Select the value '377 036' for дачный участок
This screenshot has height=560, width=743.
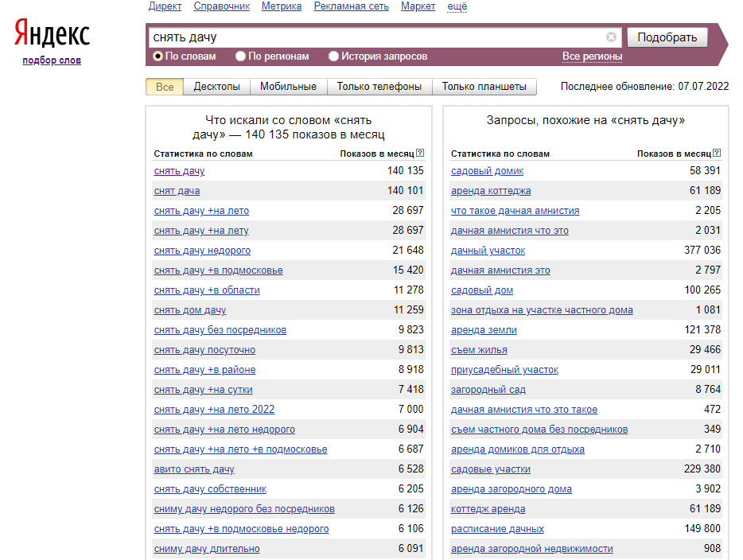(x=702, y=250)
